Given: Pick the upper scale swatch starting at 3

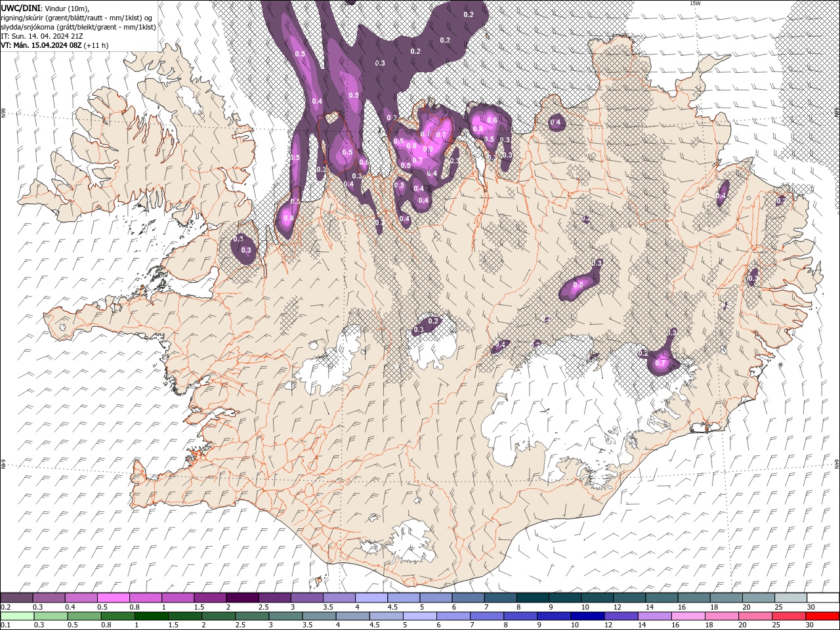Looking at the screenshot, I should pyautogui.click(x=306, y=598).
